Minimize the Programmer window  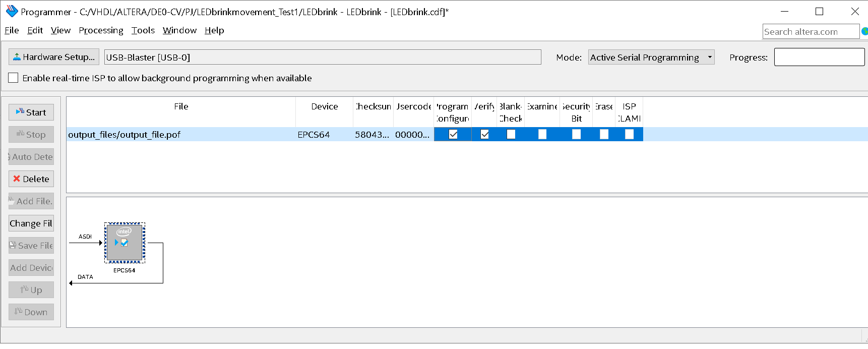click(785, 11)
